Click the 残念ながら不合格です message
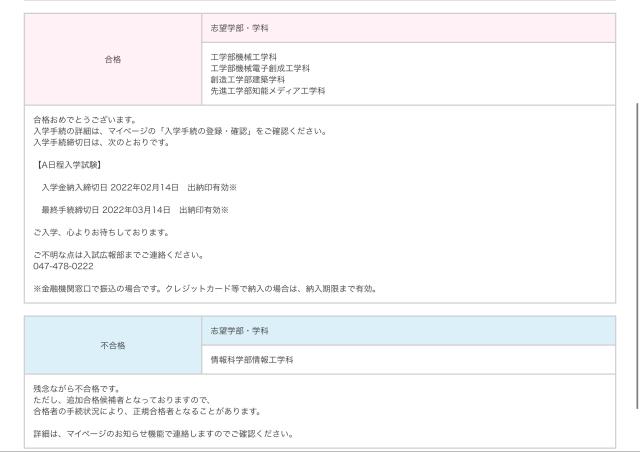Screen dimensions: 640x452 76,389
